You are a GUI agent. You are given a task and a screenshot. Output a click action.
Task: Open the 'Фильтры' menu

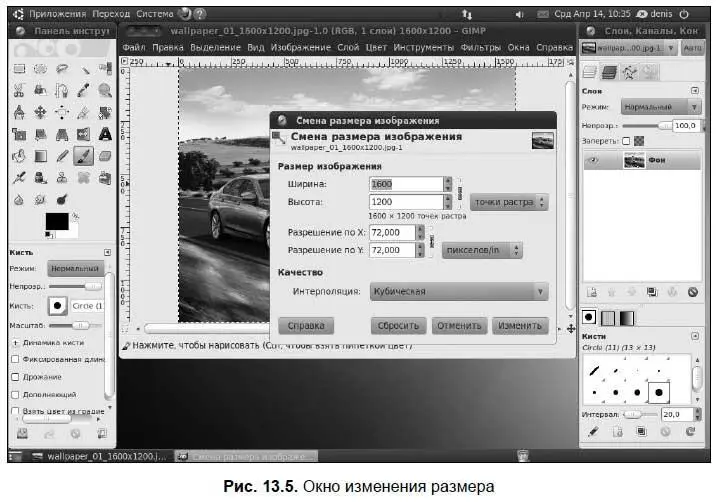(480, 48)
